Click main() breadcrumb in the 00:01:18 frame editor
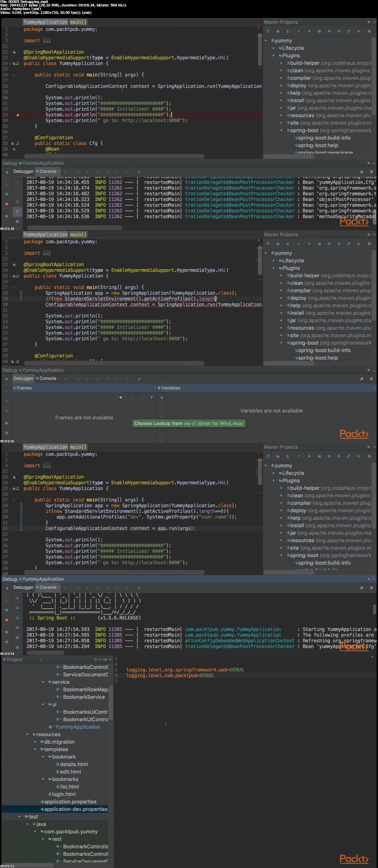378x868 pixels. (78, 22)
